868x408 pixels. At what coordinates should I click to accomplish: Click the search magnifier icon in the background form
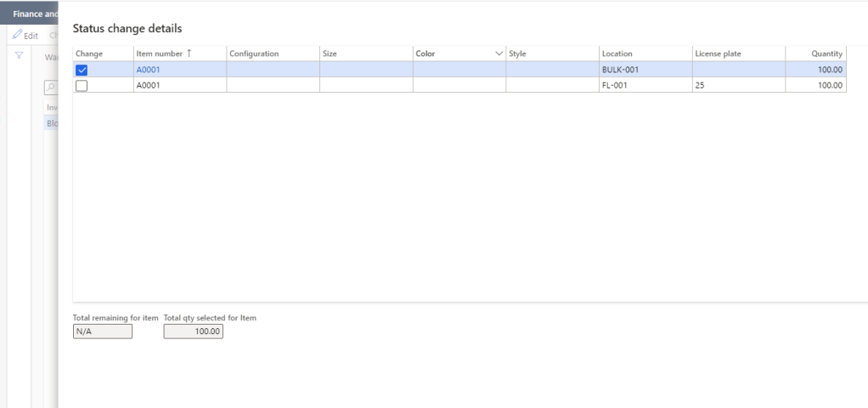[51, 86]
